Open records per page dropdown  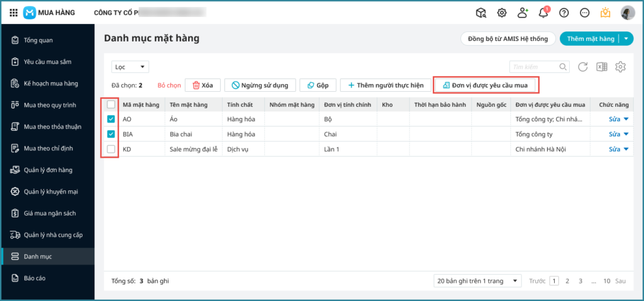coord(478,282)
